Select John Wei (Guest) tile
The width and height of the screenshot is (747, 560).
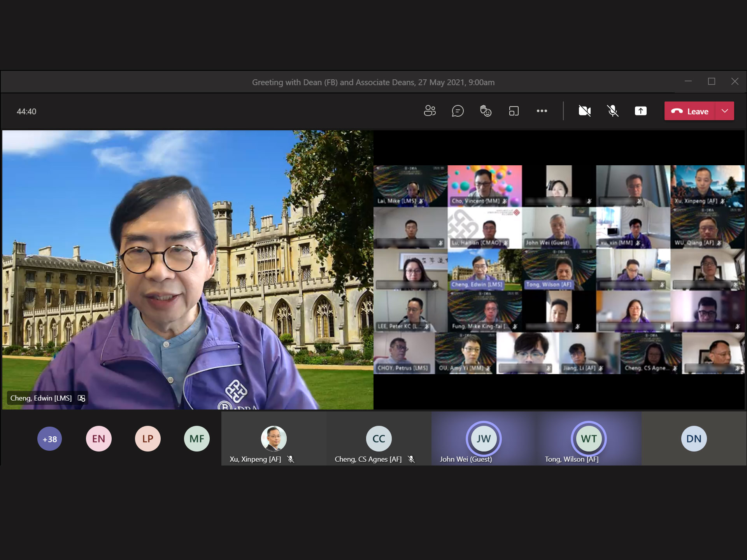[x=484, y=439]
